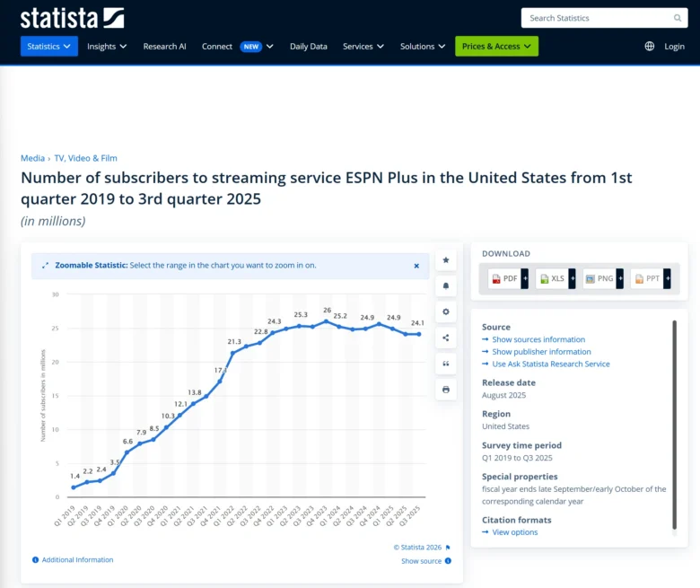Click Show sources information link

tap(538, 339)
